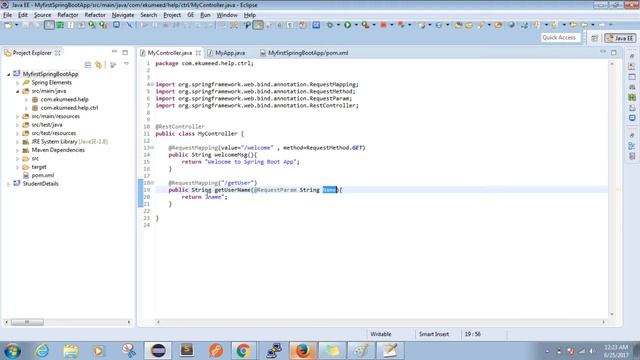The image size is (640, 360).
Task: Click the Debug bug icon in toolbar
Action: point(330,25)
